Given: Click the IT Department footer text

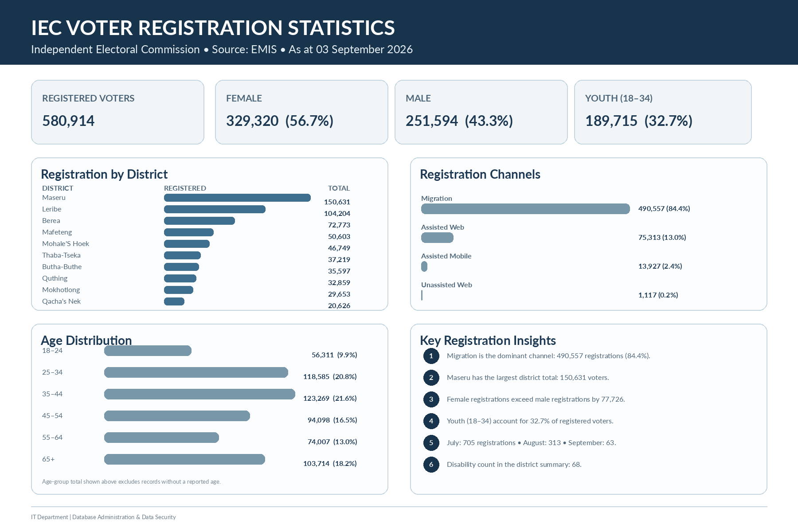Looking at the screenshot, I should [103, 517].
